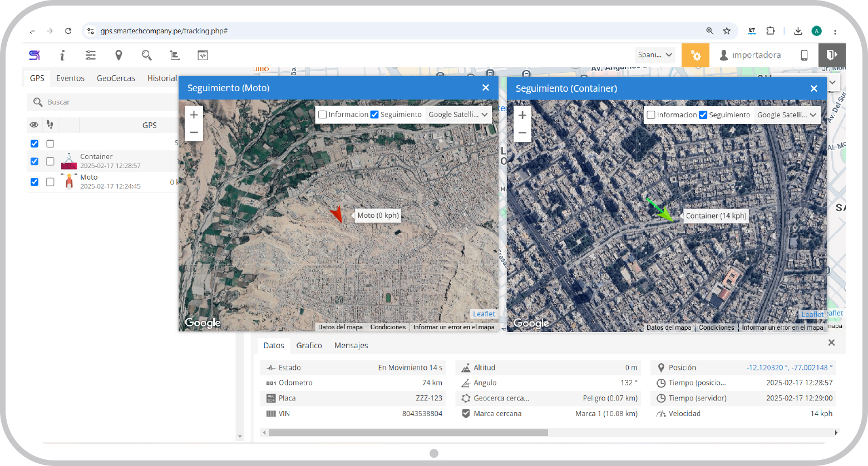Open the code window toolbar icon
The height and width of the screenshot is (466, 868).
click(203, 55)
